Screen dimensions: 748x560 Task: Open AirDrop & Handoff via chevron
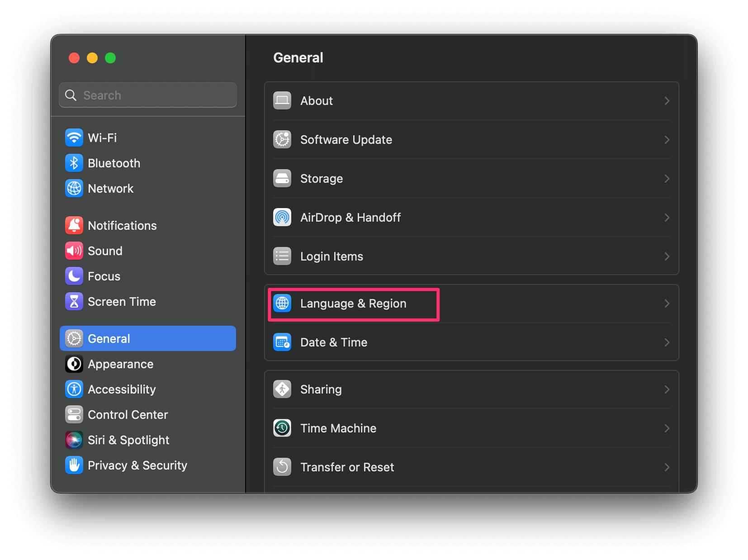pos(667,218)
